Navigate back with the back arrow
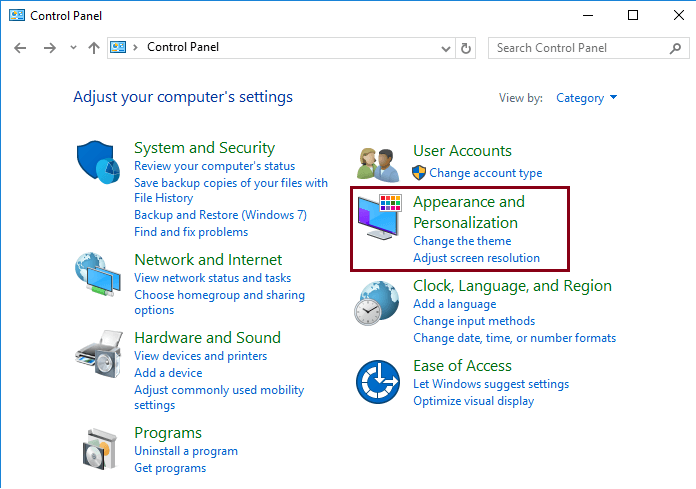The image size is (696, 489). click(x=20, y=47)
